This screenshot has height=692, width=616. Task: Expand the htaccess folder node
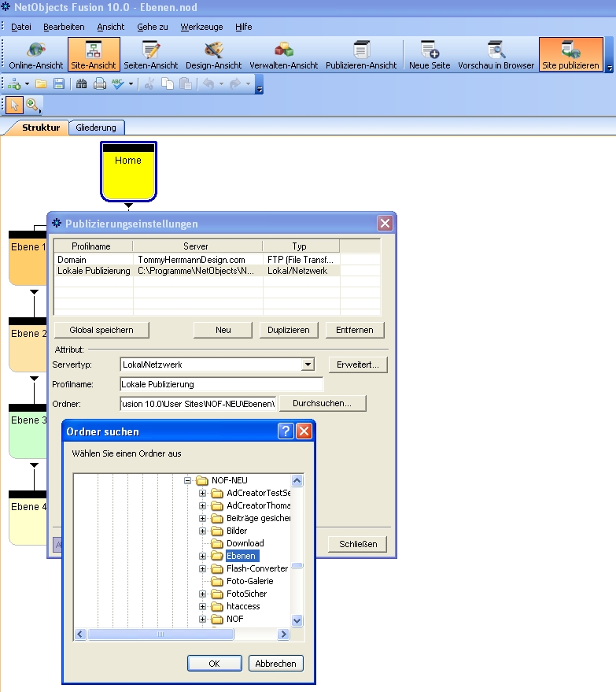[x=202, y=606]
